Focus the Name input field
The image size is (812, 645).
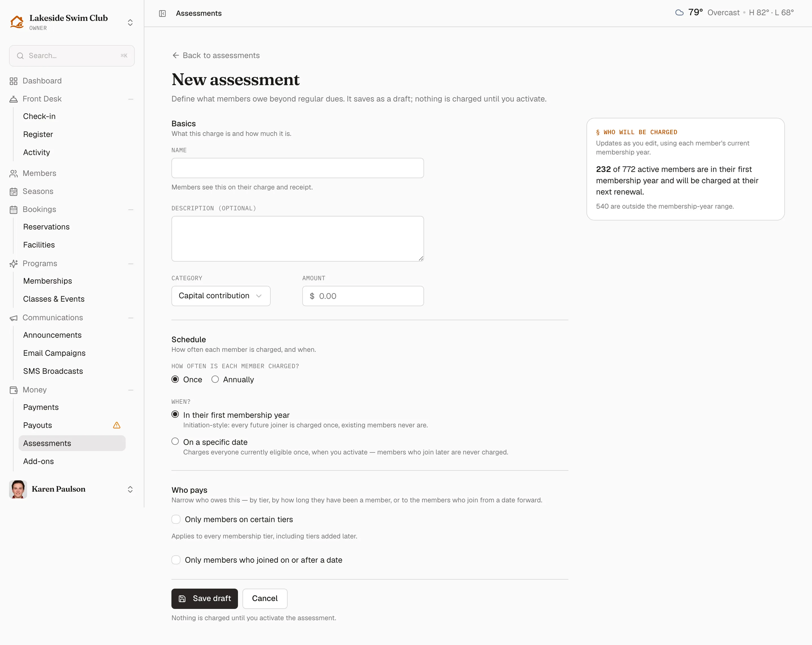pos(297,168)
